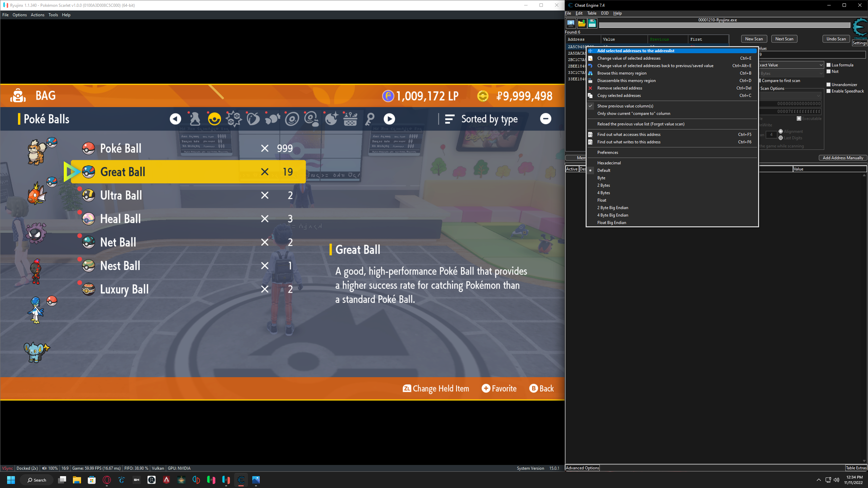
Task: Click the Arcanine party Pokémon
Action: click(37, 152)
